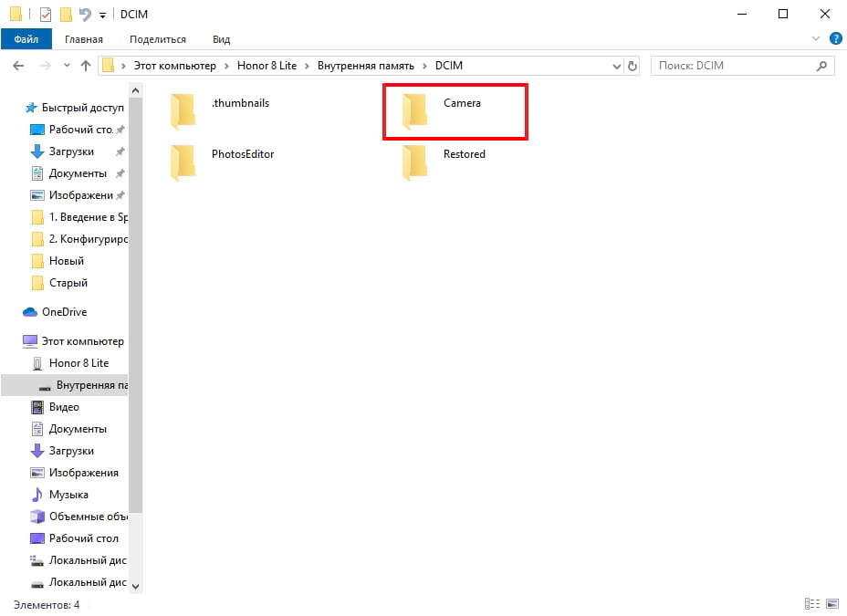The height and width of the screenshot is (616, 847).
Task: Switch to the Вид ribbon tab
Action: click(x=221, y=39)
